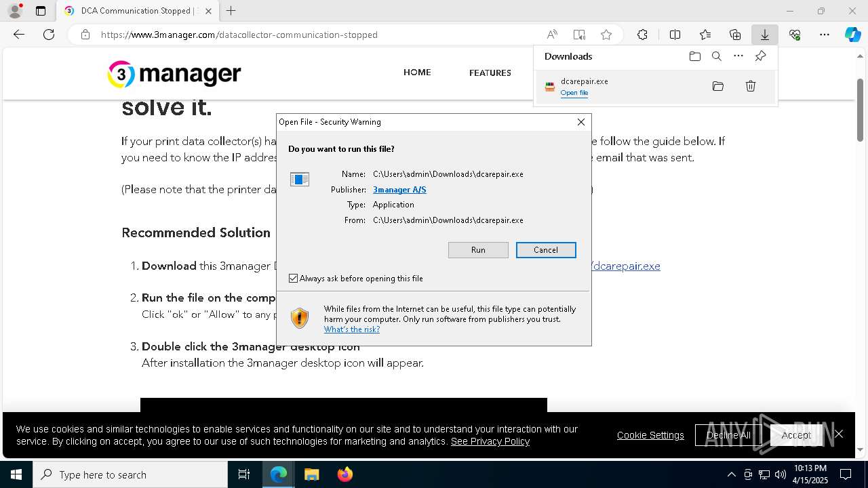Open Downloads panel more options
Viewport: 868px width, 488px height.
click(738, 56)
